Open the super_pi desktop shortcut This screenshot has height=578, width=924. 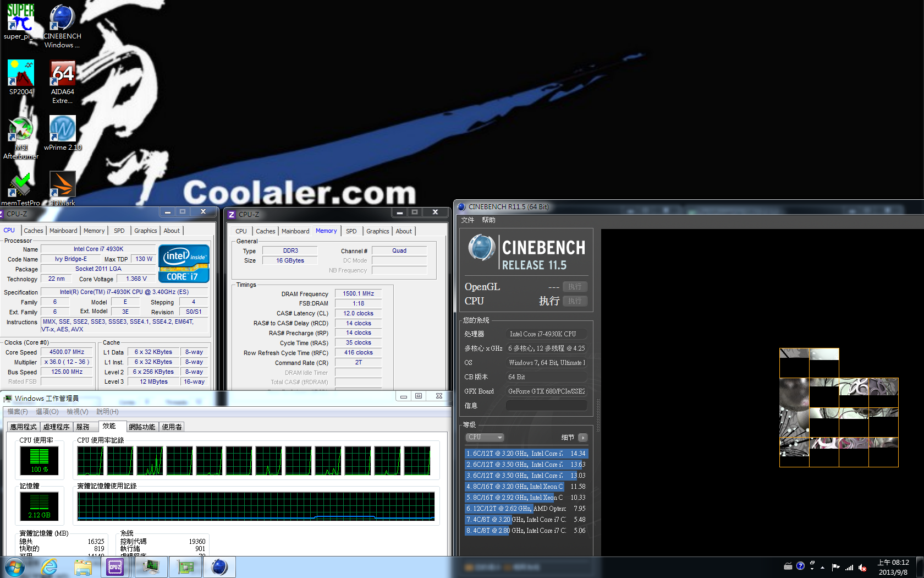tap(20, 21)
